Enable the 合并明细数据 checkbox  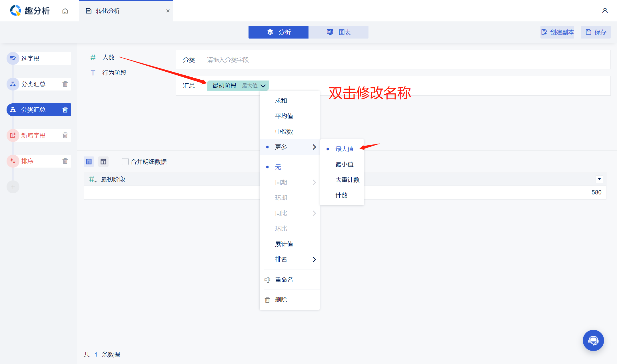coord(125,162)
